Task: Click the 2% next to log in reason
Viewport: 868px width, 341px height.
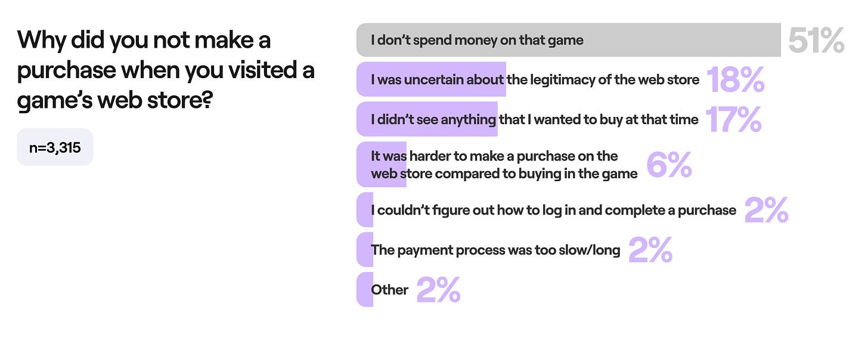Action: (766, 210)
